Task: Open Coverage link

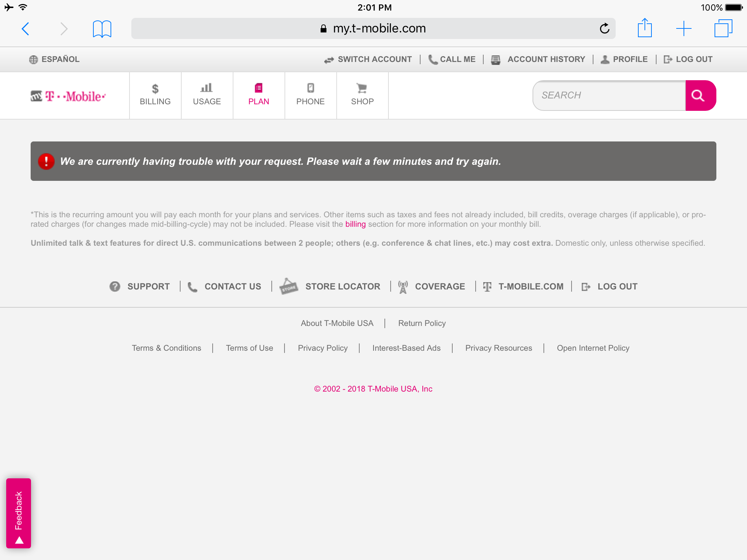Action: (440, 287)
